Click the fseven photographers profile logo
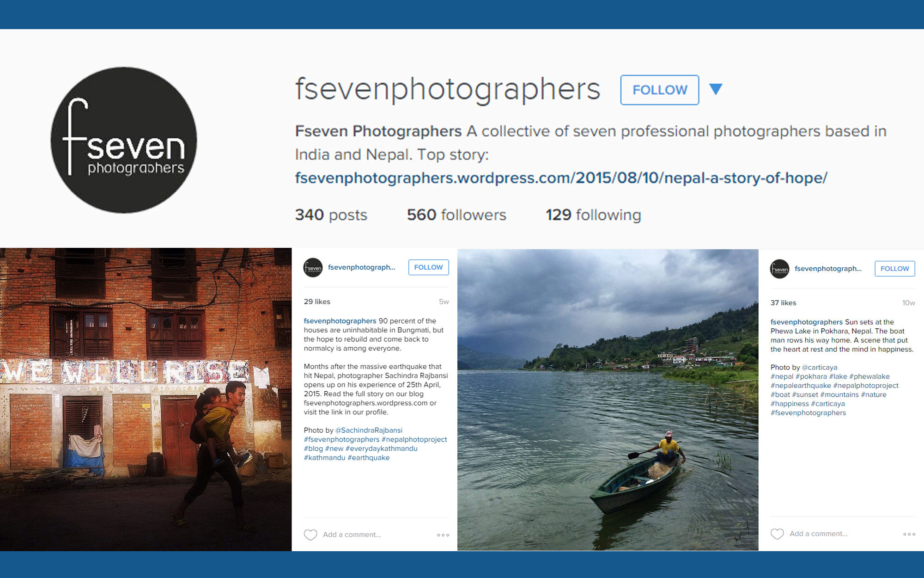Image resolution: width=924 pixels, height=578 pixels. coord(124,140)
